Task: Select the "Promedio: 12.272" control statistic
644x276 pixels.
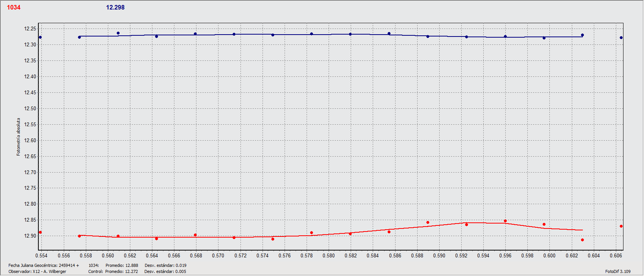Action: click(122, 272)
